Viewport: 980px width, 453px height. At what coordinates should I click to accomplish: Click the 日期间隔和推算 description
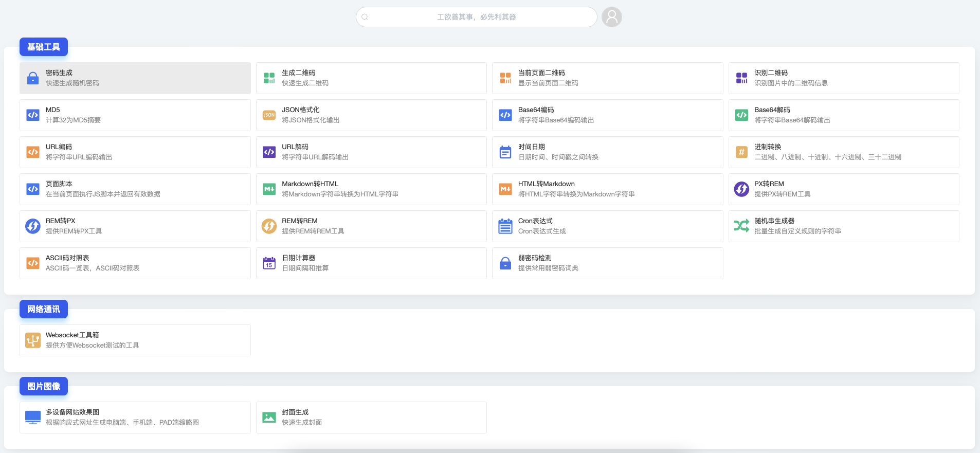click(x=305, y=268)
